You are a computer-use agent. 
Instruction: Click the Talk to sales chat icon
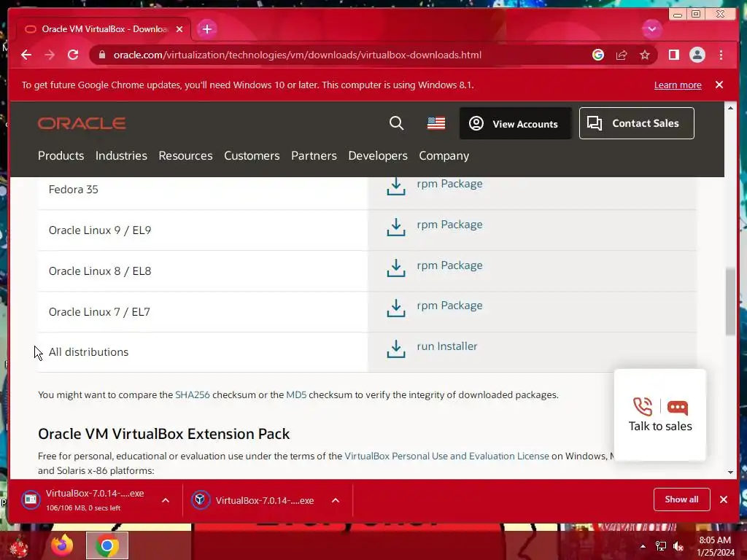[678, 408]
